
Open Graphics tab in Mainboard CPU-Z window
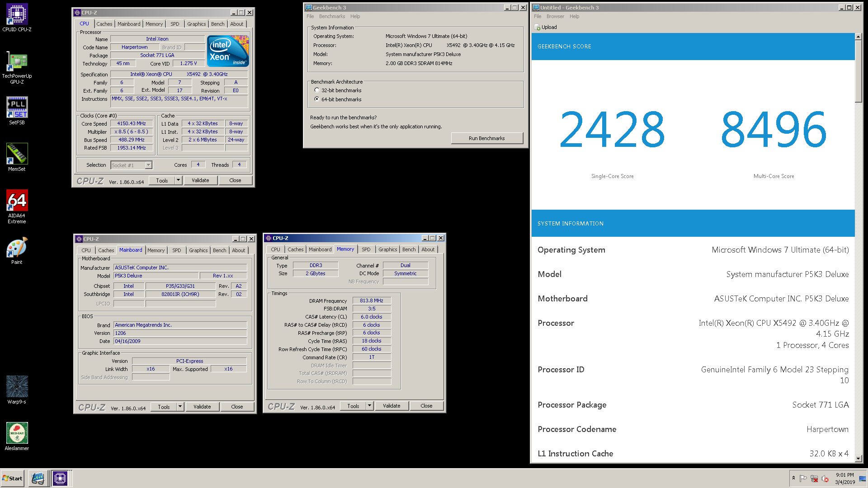pyautogui.click(x=198, y=250)
